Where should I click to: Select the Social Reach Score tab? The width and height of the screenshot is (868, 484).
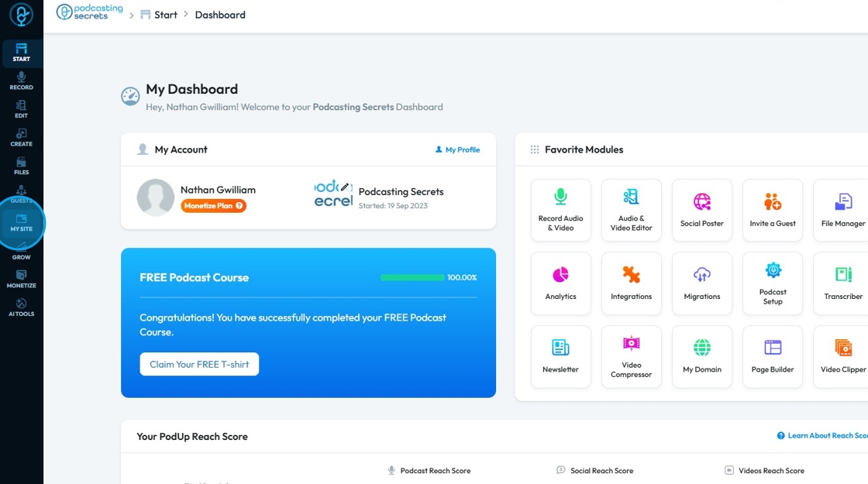(x=595, y=470)
